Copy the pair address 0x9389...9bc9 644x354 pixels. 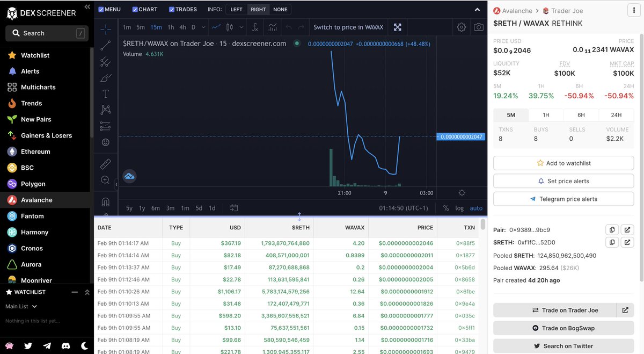coord(612,230)
